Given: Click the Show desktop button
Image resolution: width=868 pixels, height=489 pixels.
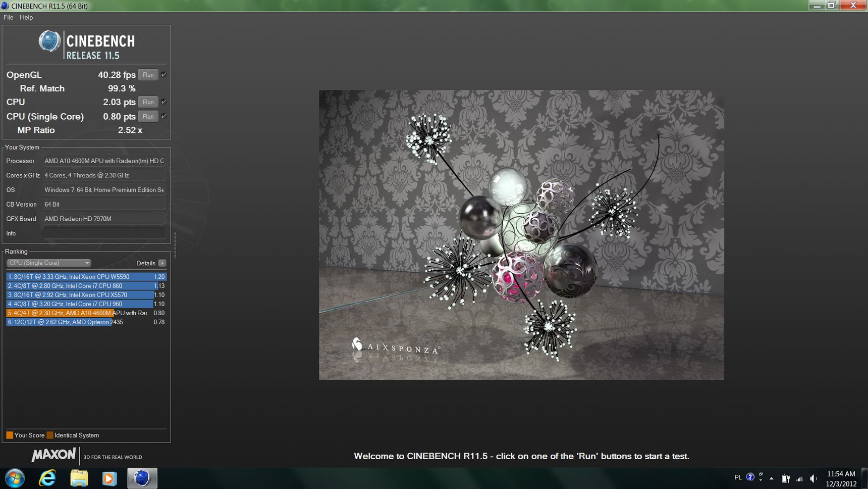Looking at the screenshot, I should [x=864, y=478].
